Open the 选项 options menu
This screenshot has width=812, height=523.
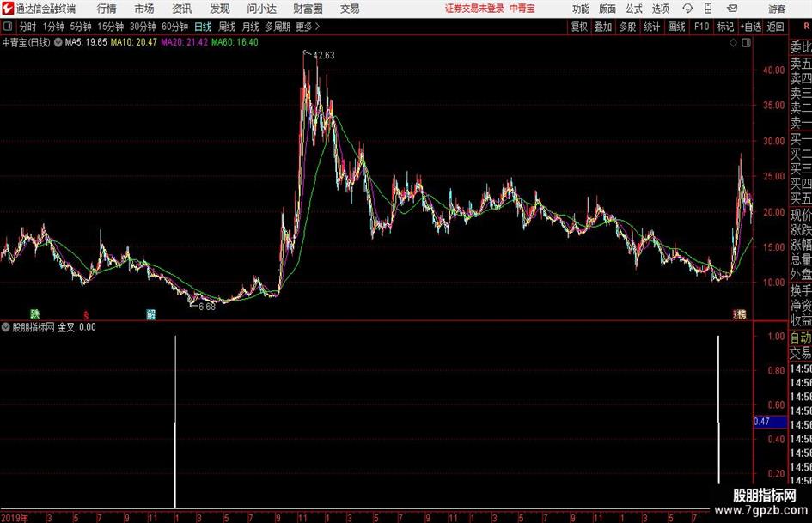point(660,9)
